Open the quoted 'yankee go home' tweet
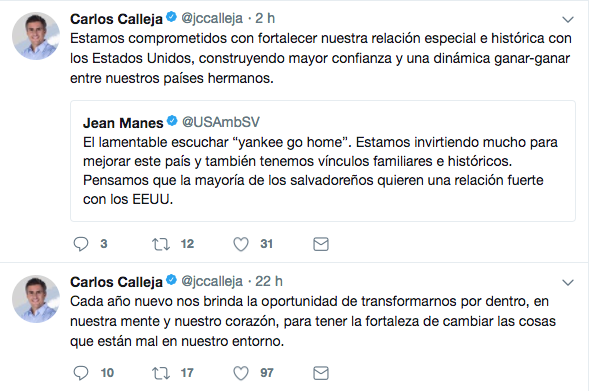 click(x=323, y=161)
